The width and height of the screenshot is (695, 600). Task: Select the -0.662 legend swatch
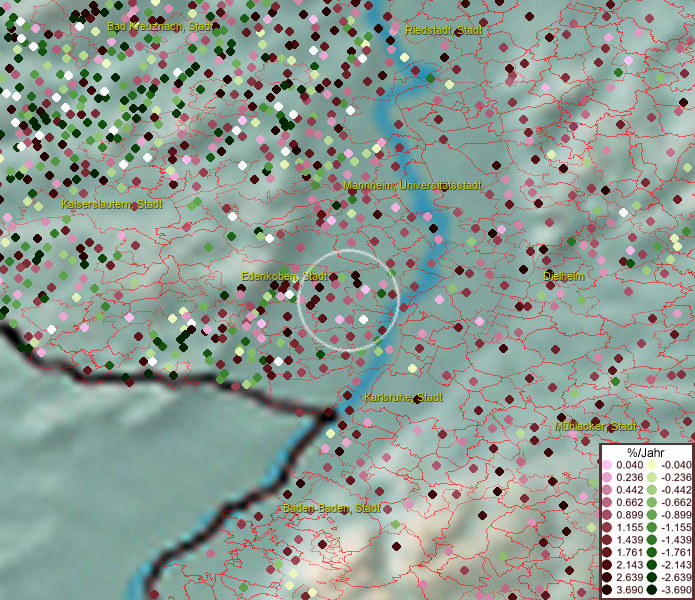652,503
